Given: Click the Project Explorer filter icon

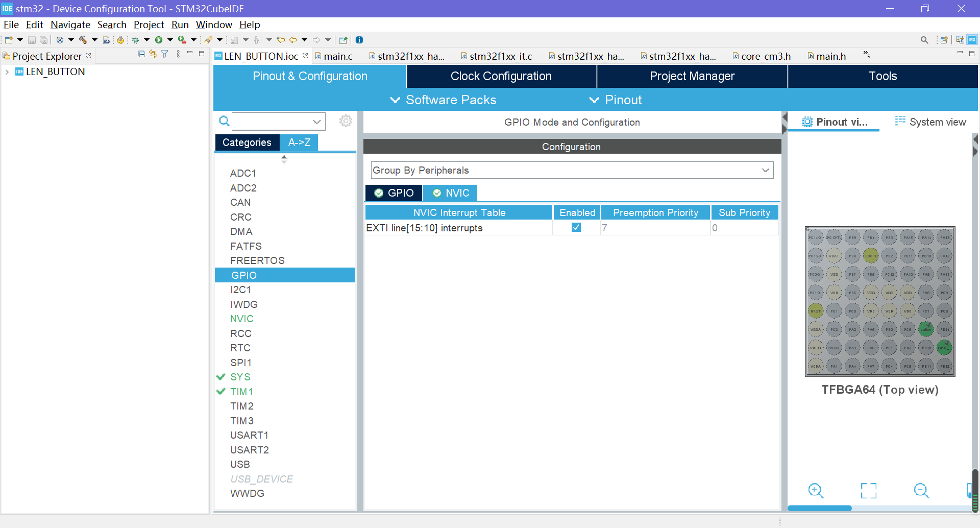Looking at the screenshot, I should (165, 54).
